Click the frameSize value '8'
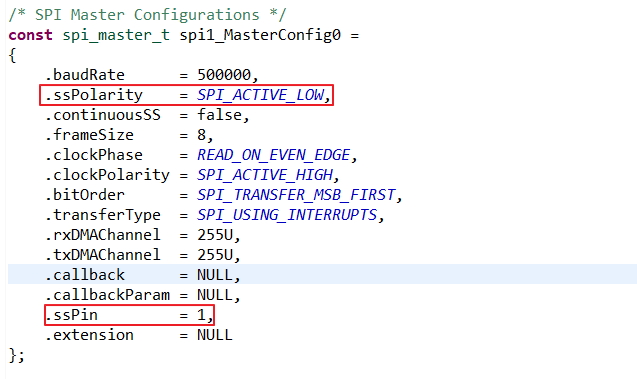This screenshot has height=379, width=637. coord(202,135)
